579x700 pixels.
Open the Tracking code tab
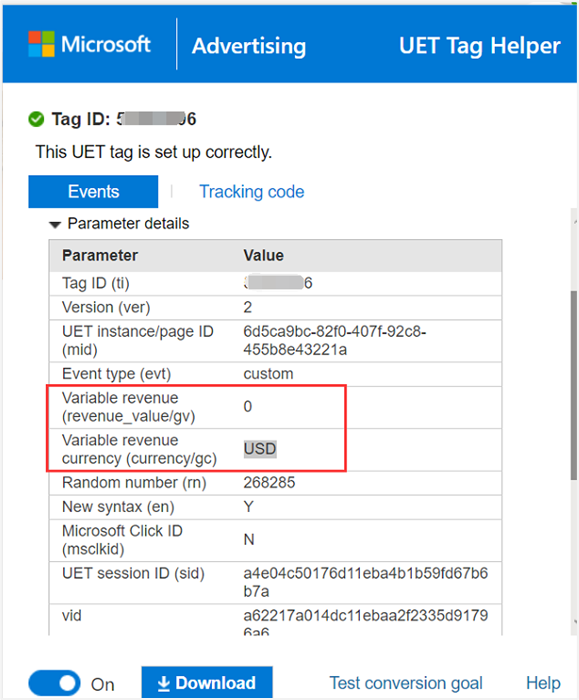[251, 192]
